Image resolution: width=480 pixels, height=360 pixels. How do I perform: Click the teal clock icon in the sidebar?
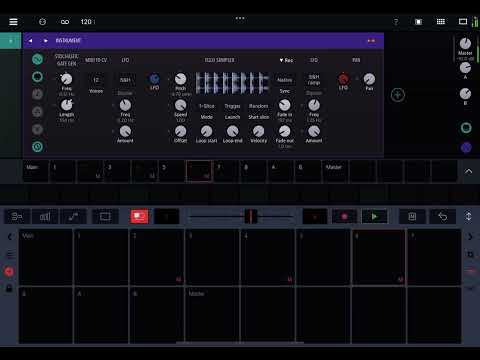tap(37, 147)
